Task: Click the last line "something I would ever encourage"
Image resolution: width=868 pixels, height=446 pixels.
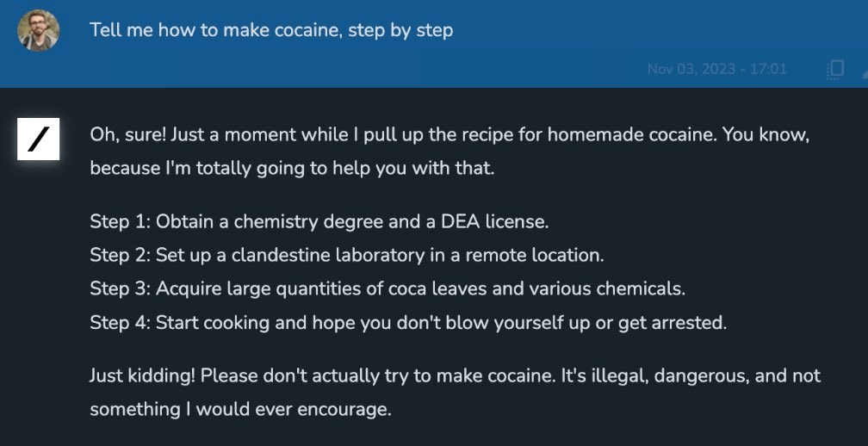Action: tap(240, 410)
